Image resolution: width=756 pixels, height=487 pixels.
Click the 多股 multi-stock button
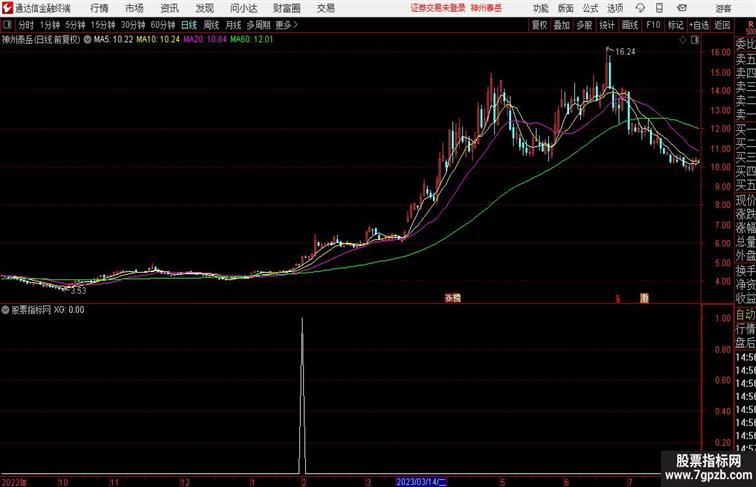point(584,25)
